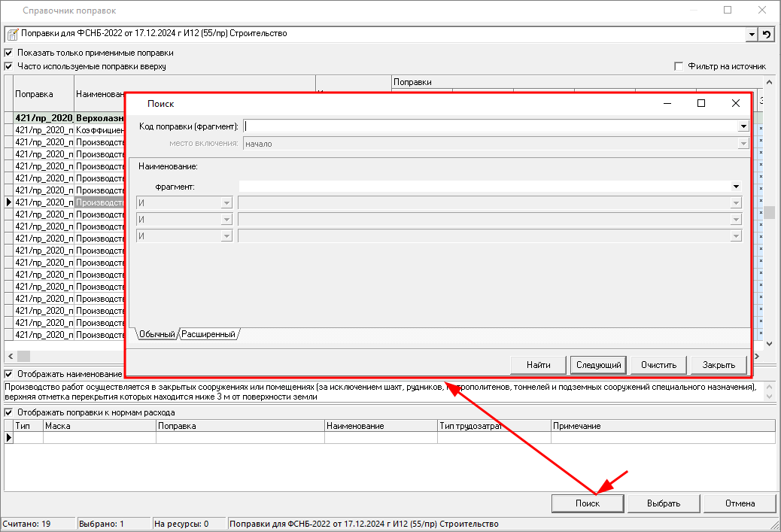Toggle 'Отображать поправки к нормам расхода' checkbox
The image size is (781, 532).
pyautogui.click(x=9, y=412)
